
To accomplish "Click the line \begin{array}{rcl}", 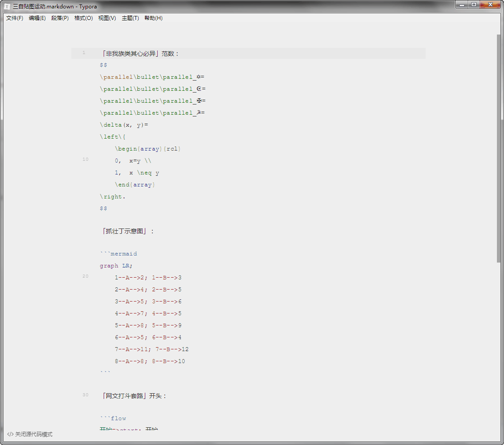I will (147, 149).
